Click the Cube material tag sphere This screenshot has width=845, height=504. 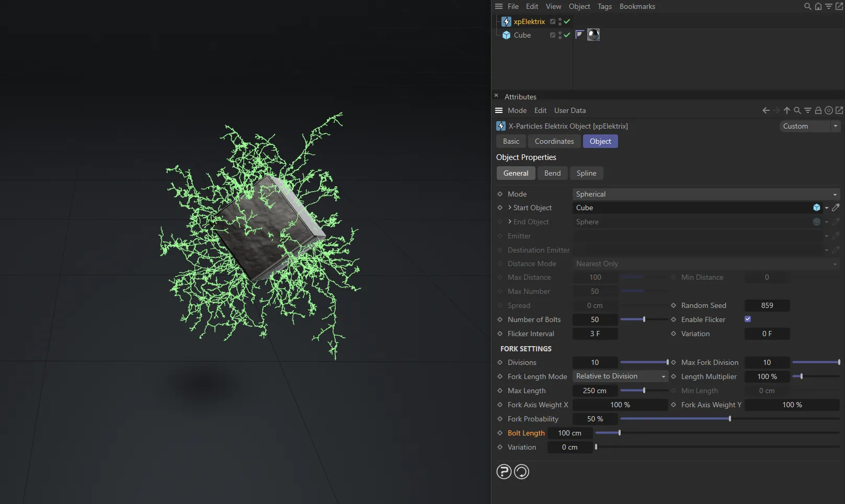[593, 35]
